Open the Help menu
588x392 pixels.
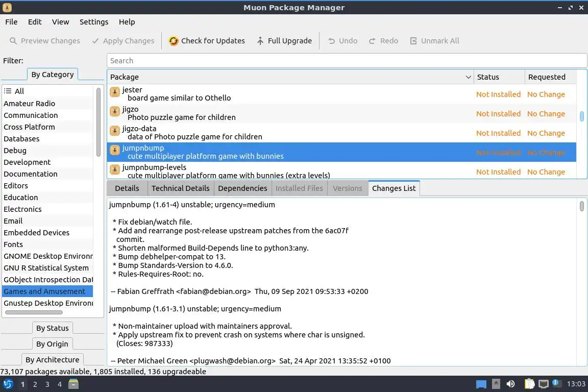pyautogui.click(x=127, y=22)
